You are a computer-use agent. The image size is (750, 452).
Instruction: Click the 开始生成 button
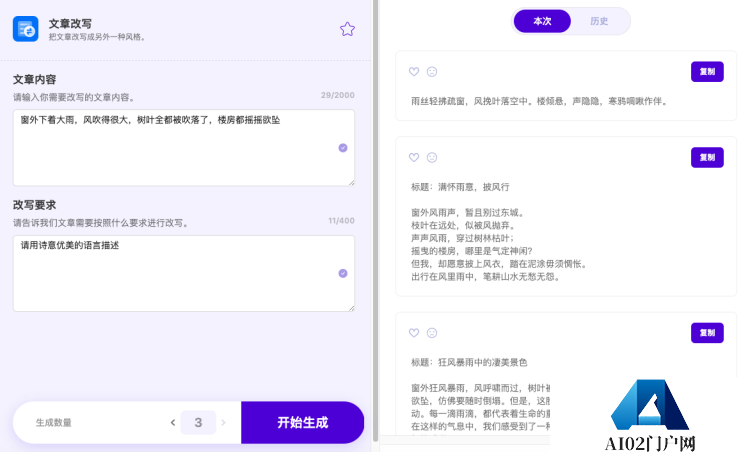[x=303, y=423]
